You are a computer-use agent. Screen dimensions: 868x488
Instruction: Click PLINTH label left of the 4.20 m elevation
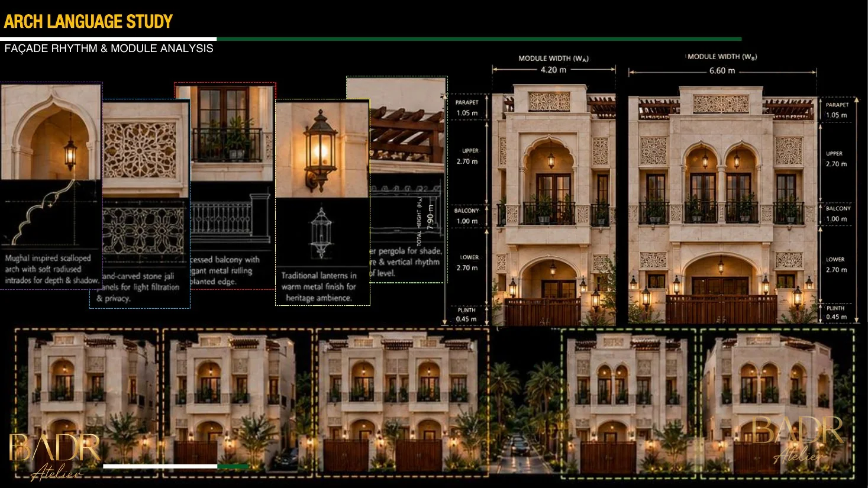pyautogui.click(x=466, y=310)
